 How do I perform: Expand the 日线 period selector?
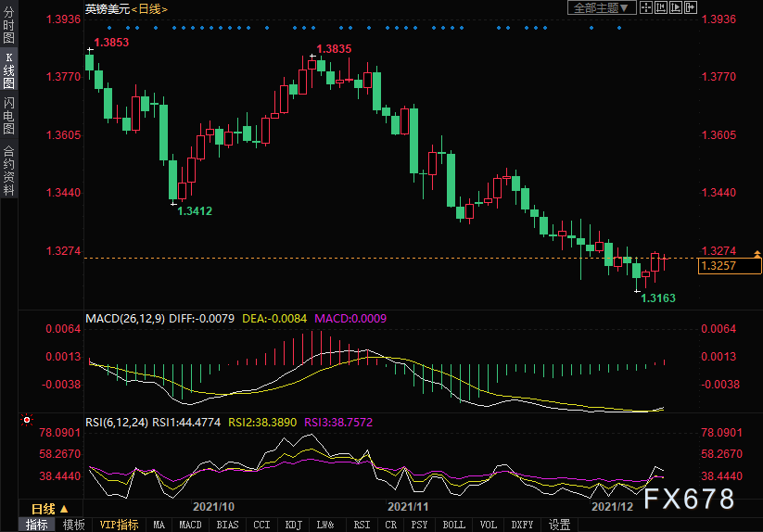pyautogui.click(x=49, y=508)
